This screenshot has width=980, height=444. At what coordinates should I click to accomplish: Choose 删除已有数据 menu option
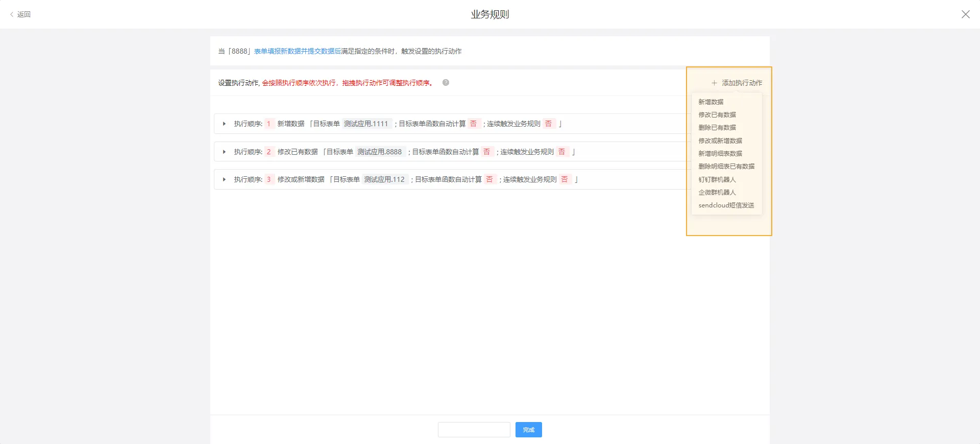click(717, 127)
